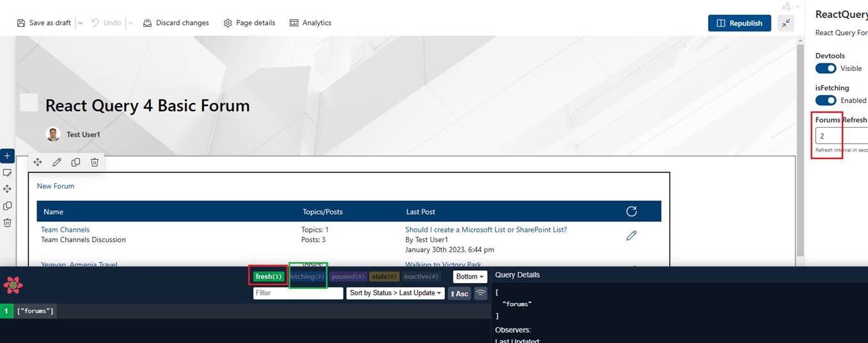
Task: Click the refresh icon in forum table header
Action: pos(631,211)
